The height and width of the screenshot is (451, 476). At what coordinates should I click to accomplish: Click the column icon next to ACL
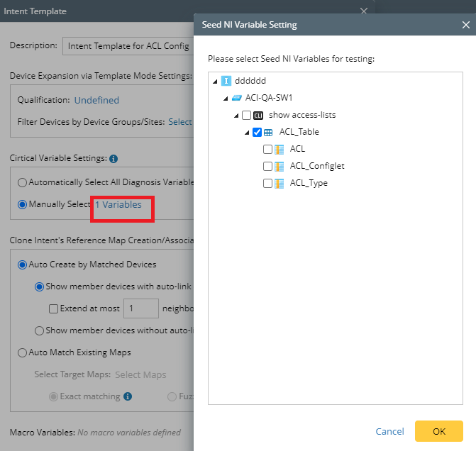point(279,150)
